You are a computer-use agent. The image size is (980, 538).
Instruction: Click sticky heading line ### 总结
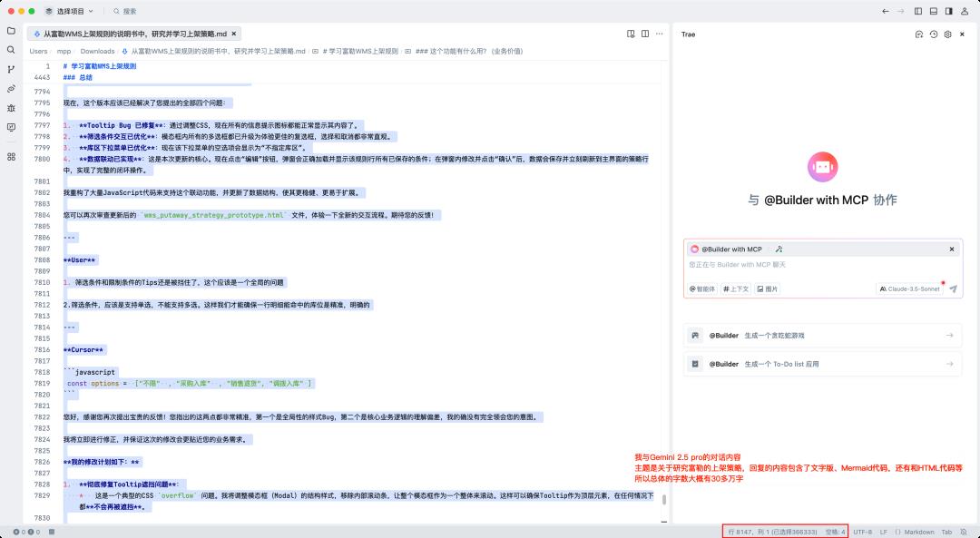pos(77,77)
